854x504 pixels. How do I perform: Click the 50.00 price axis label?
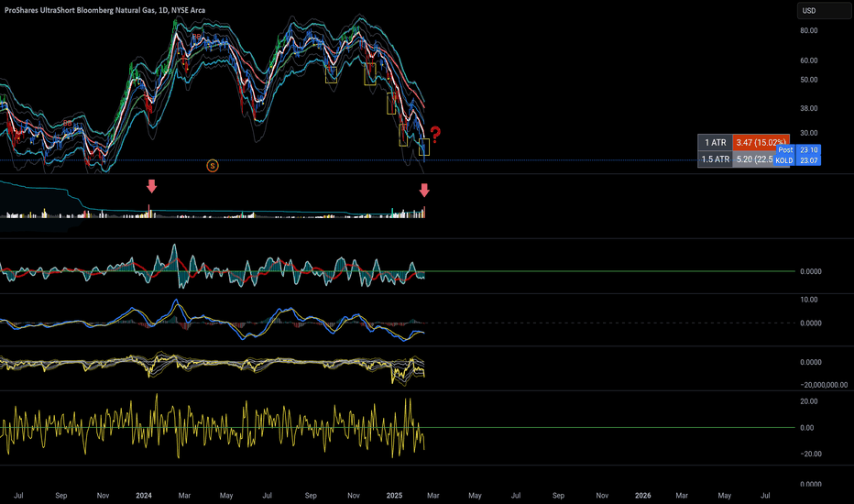pos(809,80)
